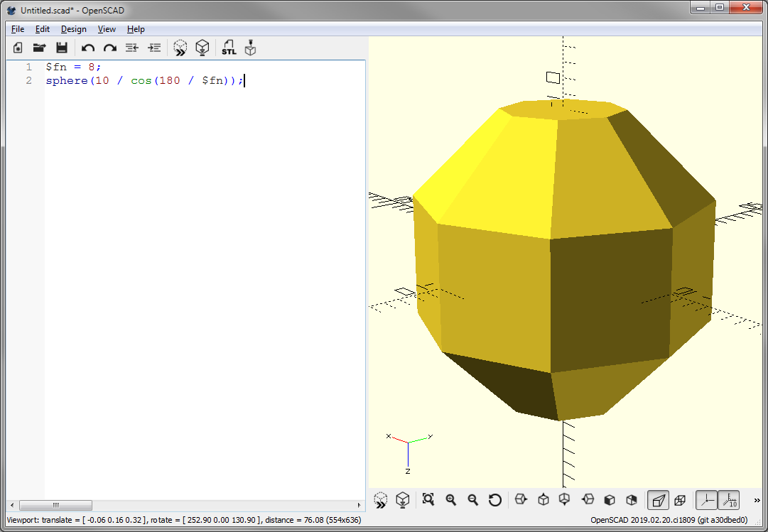The height and width of the screenshot is (532, 768).
Task: Open the File menu
Action: pyautogui.click(x=18, y=29)
